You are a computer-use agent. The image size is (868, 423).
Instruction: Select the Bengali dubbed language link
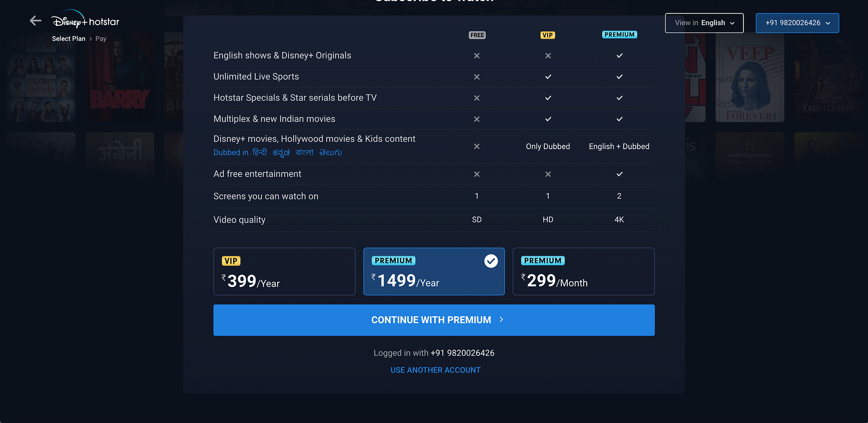304,152
